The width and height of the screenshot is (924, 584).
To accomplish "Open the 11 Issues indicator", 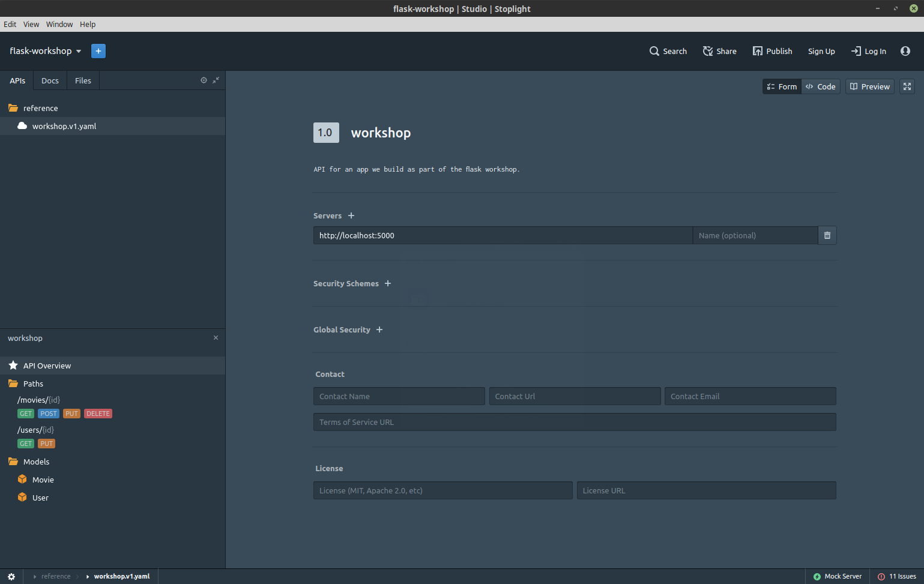I will point(897,576).
